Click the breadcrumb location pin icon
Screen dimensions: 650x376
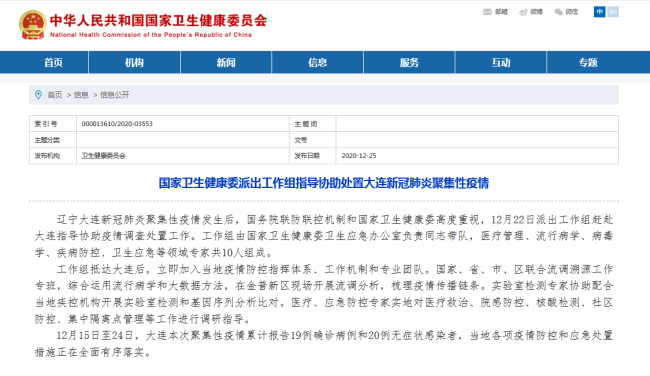coord(39,95)
